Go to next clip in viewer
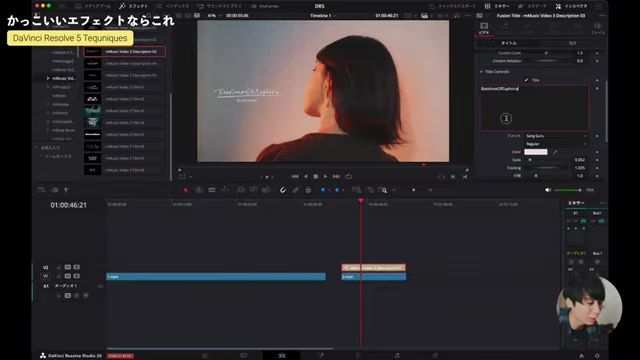The height and width of the screenshot is (360, 640). 453,177
